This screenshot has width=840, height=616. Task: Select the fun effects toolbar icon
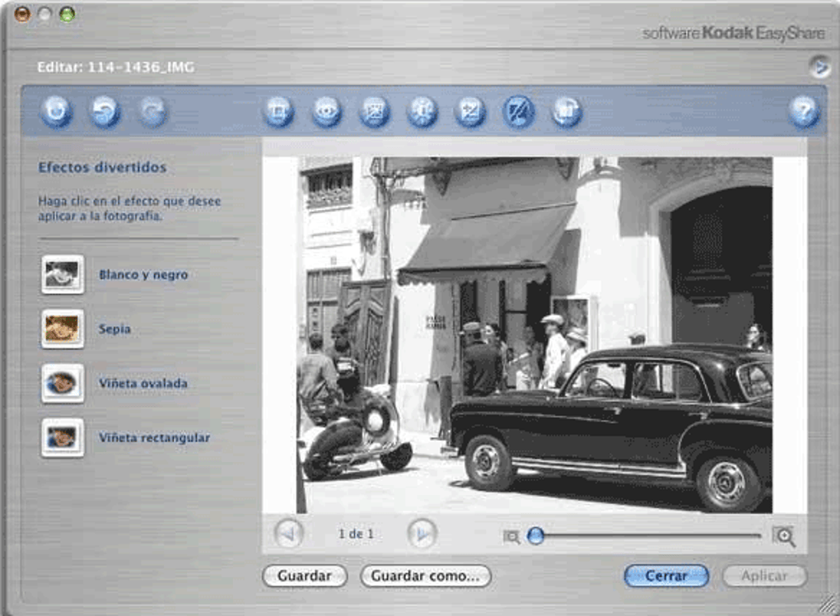(x=518, y=111)
